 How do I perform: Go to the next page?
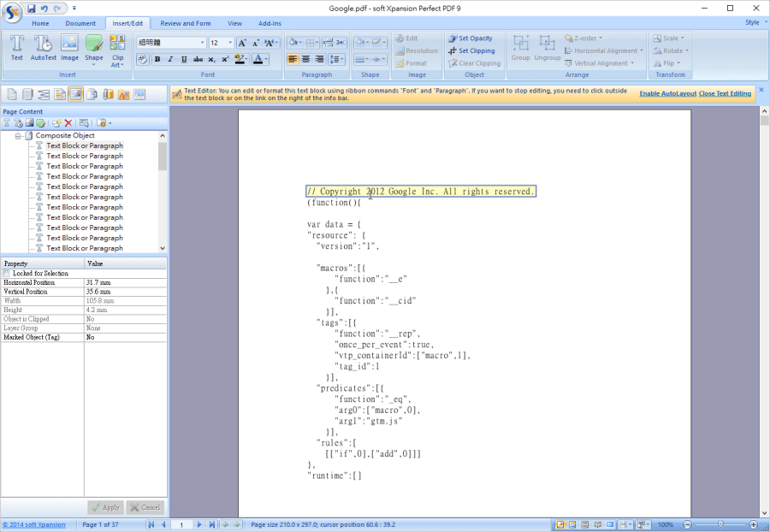pos(199,524)
